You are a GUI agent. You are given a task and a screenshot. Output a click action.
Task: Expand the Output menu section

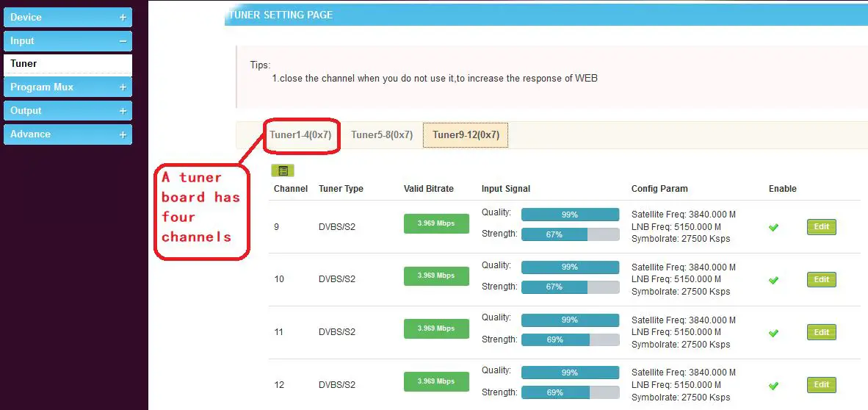click(x=67, y=111)
